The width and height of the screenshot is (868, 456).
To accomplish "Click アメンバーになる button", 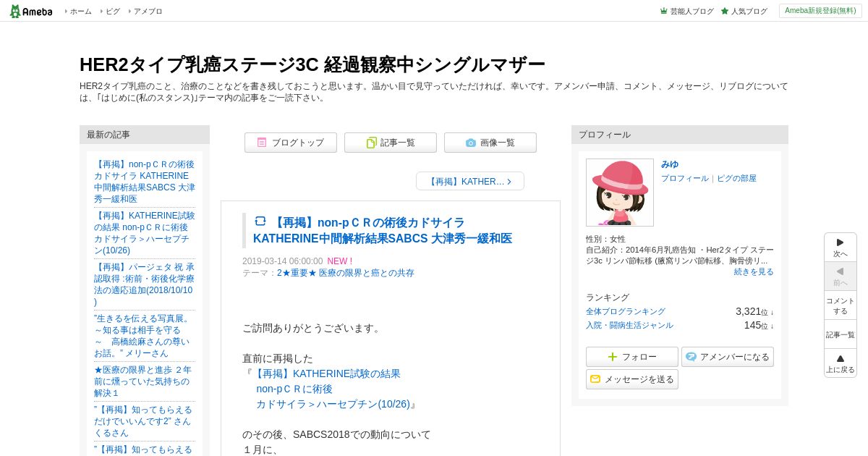I will click(x=728, y=357).
